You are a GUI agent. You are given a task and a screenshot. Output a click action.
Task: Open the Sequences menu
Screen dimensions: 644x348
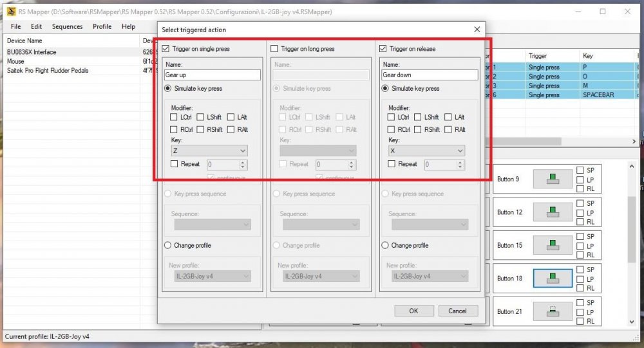tap(67, 26)
